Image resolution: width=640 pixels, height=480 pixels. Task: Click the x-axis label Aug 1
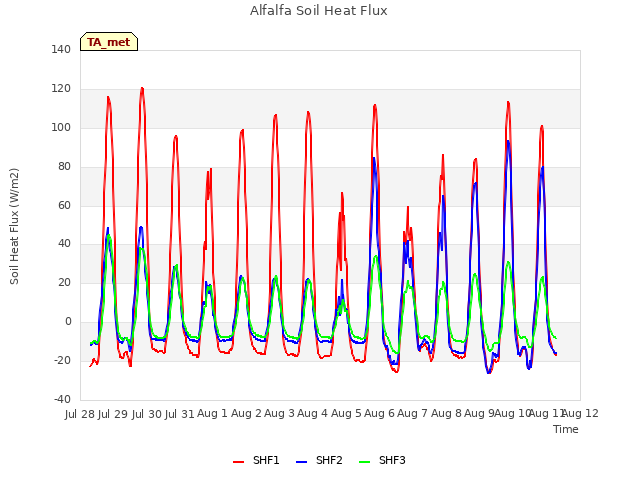[212, 413]
